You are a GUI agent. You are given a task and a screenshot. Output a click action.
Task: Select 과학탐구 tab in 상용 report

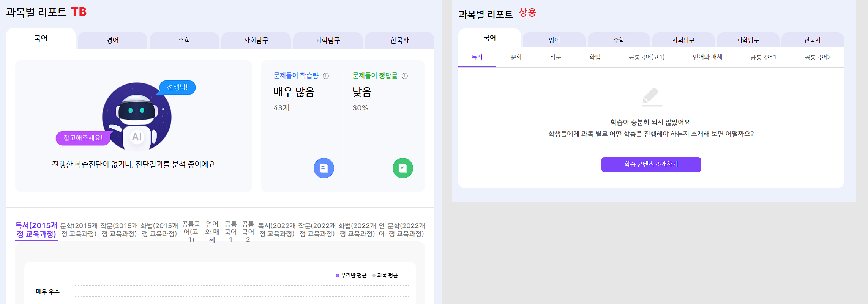(748, 40)
